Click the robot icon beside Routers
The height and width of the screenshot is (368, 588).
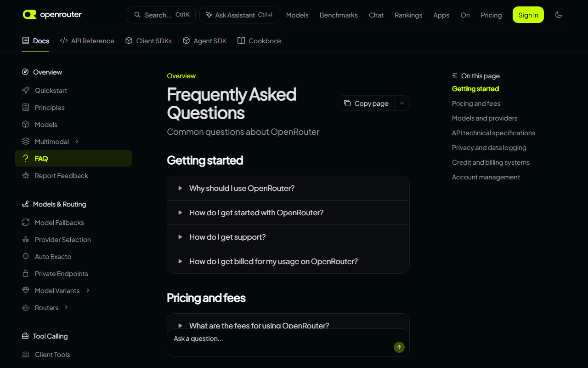(26, 308)
